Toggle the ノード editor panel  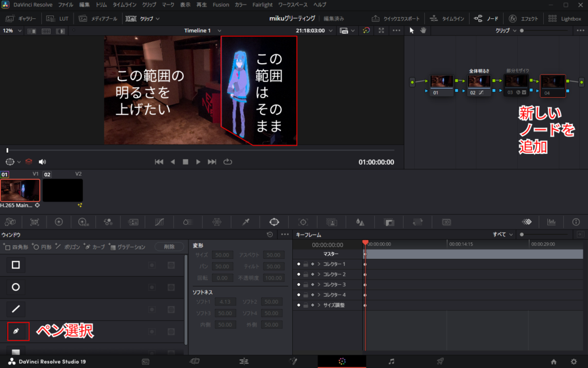tap(486, 18)
